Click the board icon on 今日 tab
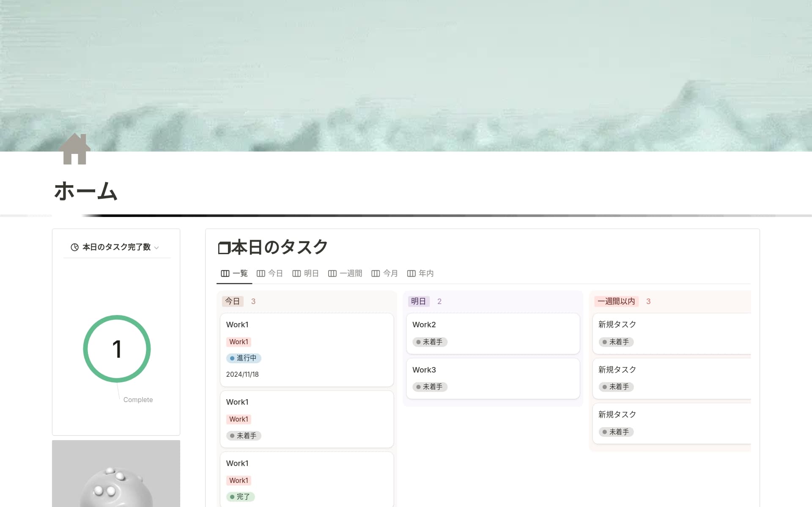Image resolution: width=812 pixels, height=507 pixels. 261,274
